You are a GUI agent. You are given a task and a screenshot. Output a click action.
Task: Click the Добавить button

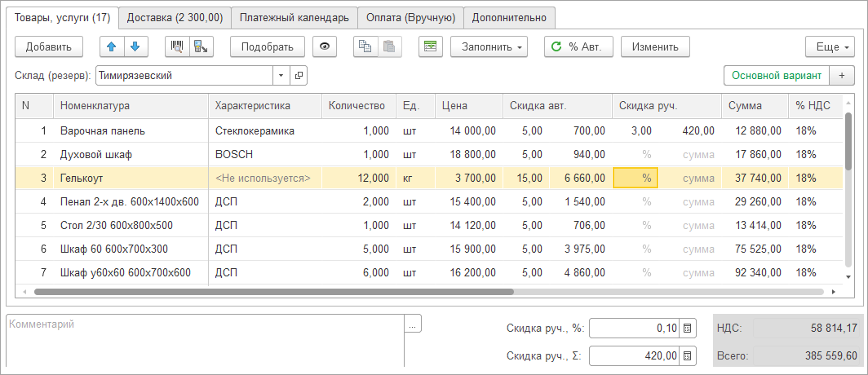(x=49, y=46)
